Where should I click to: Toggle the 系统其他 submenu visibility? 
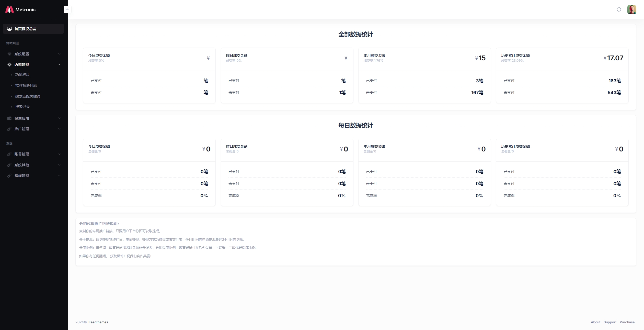[34, 164]
